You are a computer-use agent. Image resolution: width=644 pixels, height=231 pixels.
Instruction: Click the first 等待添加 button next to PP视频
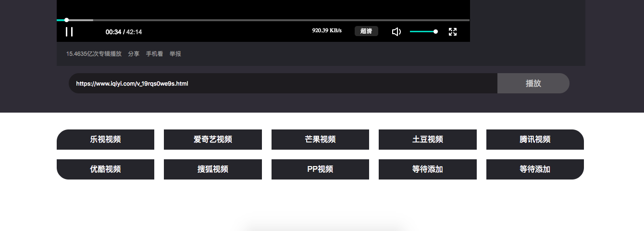click(428, 169)
